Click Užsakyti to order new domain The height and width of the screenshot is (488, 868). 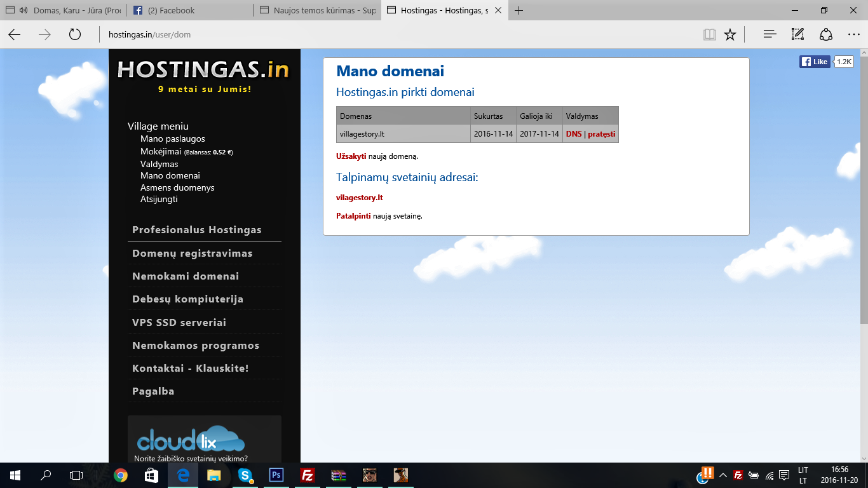(x=351, y=156)
